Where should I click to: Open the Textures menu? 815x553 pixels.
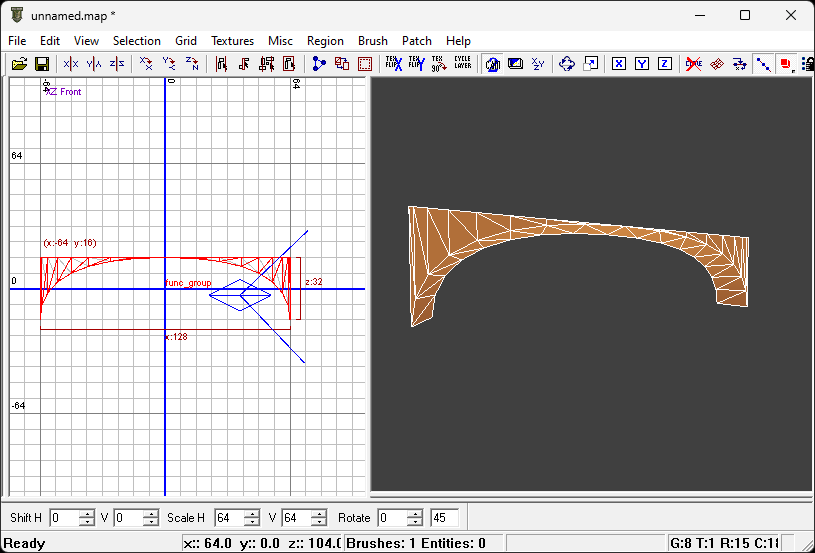[232, 41]
